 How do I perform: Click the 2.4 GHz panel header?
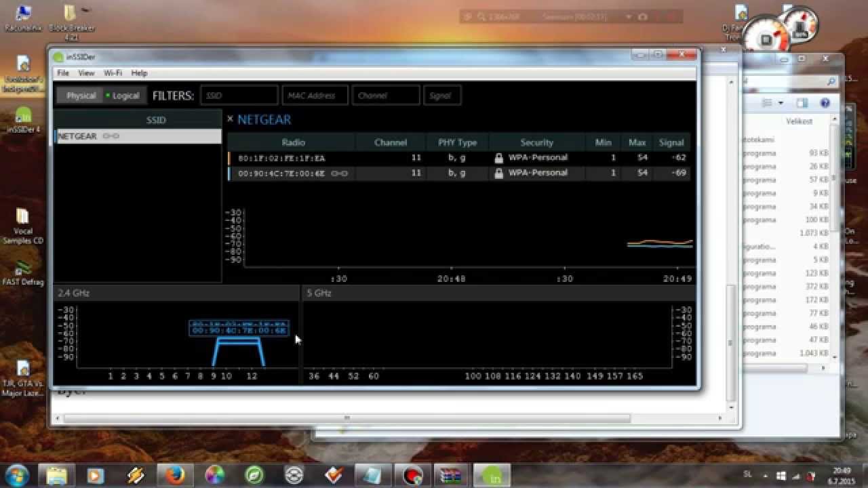coord(176,293)
